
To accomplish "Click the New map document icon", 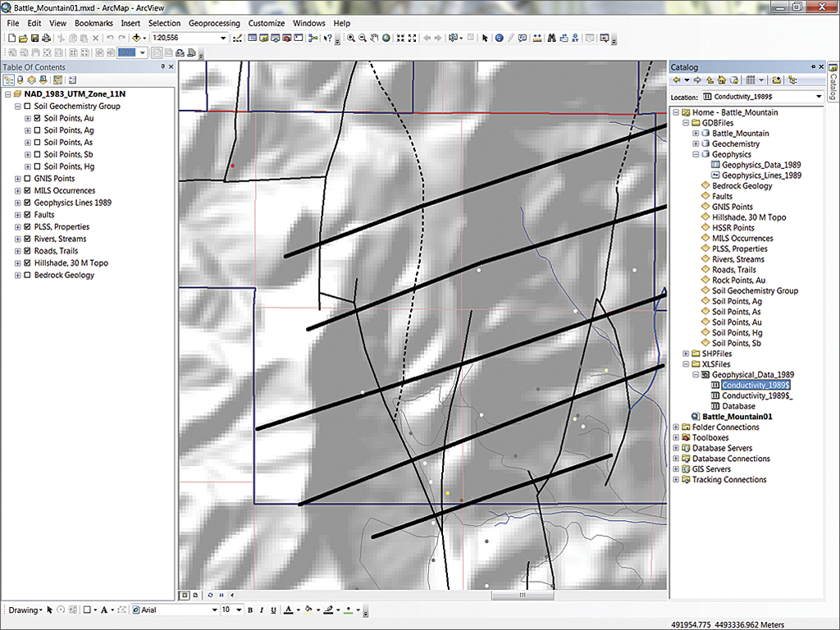I will pyautogui.click(x=11, y=38).
